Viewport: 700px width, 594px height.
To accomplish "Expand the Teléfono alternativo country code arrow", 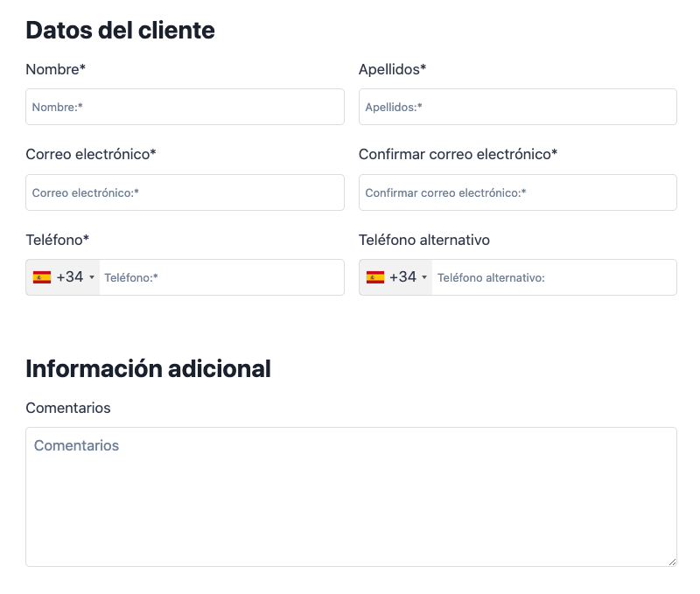I will (424, 277).
